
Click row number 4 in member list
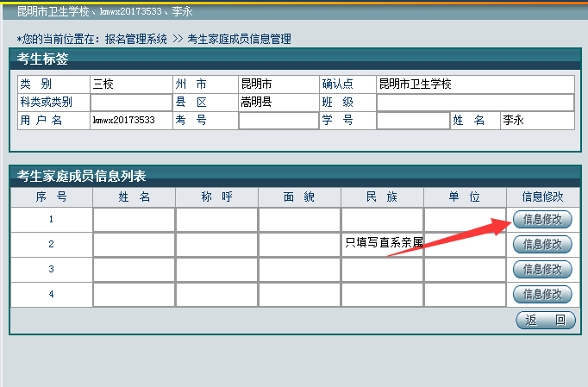click(x=51, y=294)
